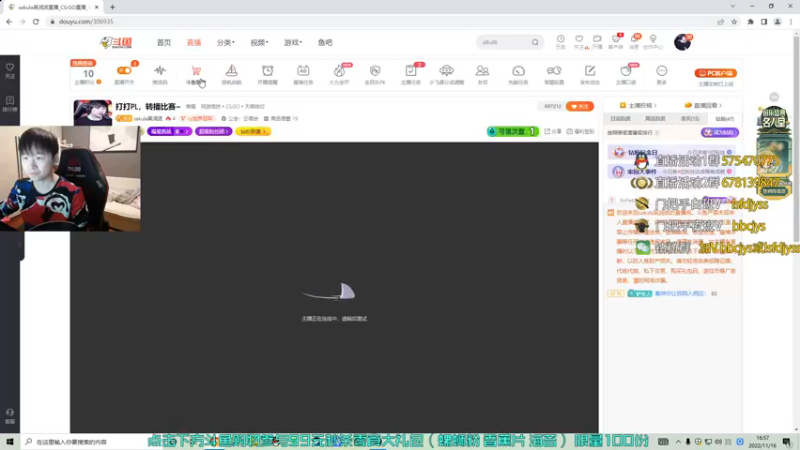This screenshot has height=450, width=800.
Task: Open 直播 in the top navigation
Action: click(x=194, y=42)
